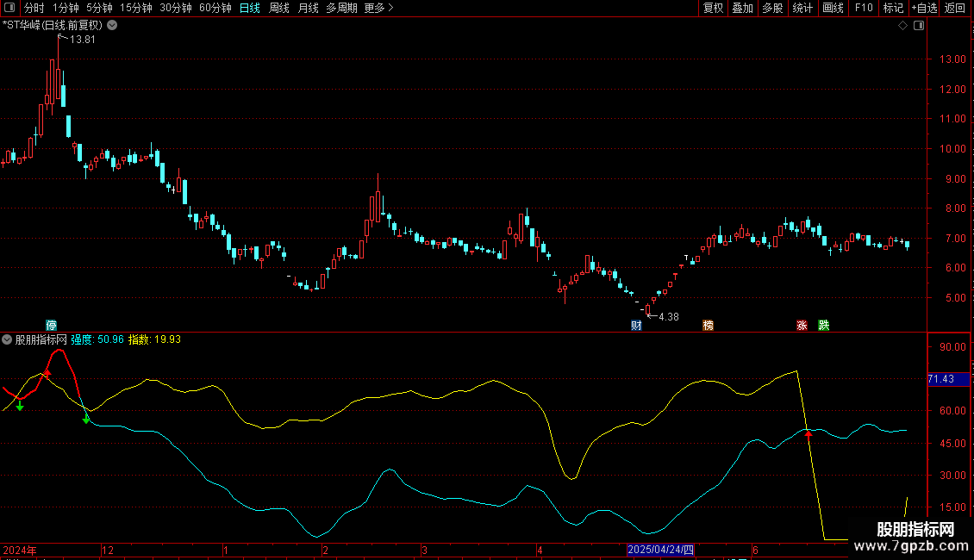Open the 统计 statistics tool
Image resolution: width=974 pixels, height=560 pixels.
tap(802, 8)
